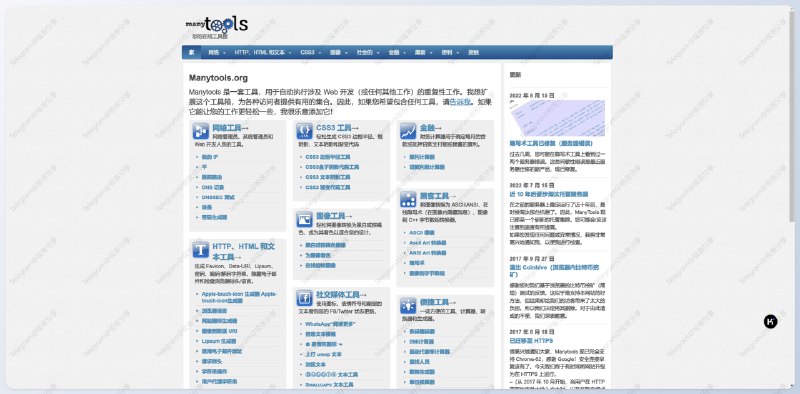Open the sᴍᴀʟʟᴄᴀᴘs 文本工具 link

point(329,384)
